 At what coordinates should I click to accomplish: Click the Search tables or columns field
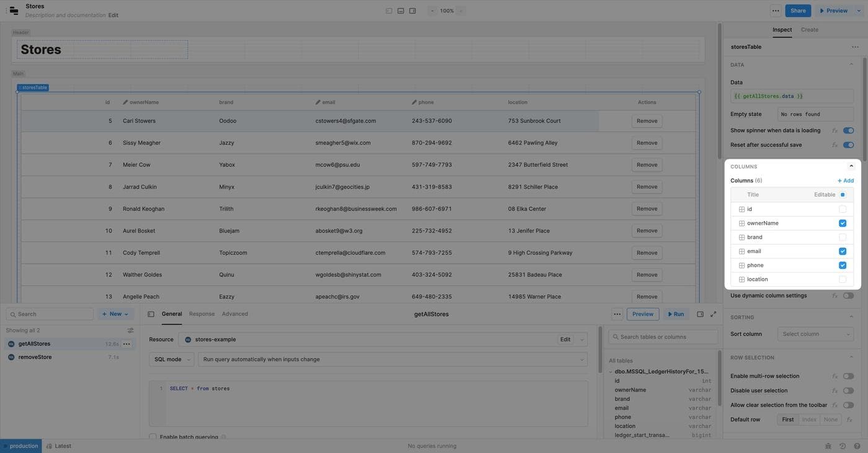tap(663, 337)
